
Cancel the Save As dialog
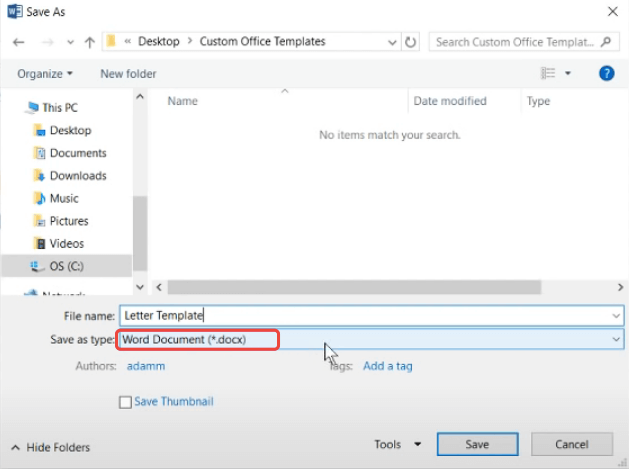pos(571,445)
